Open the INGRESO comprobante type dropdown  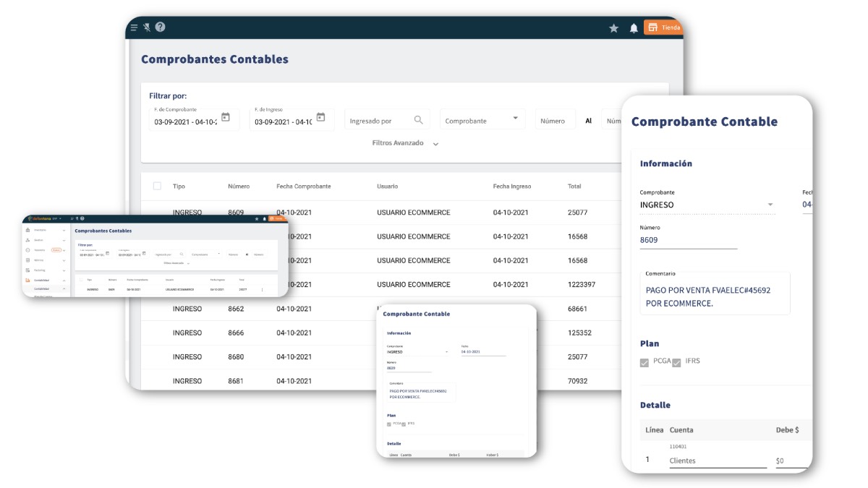click(707, 205)
